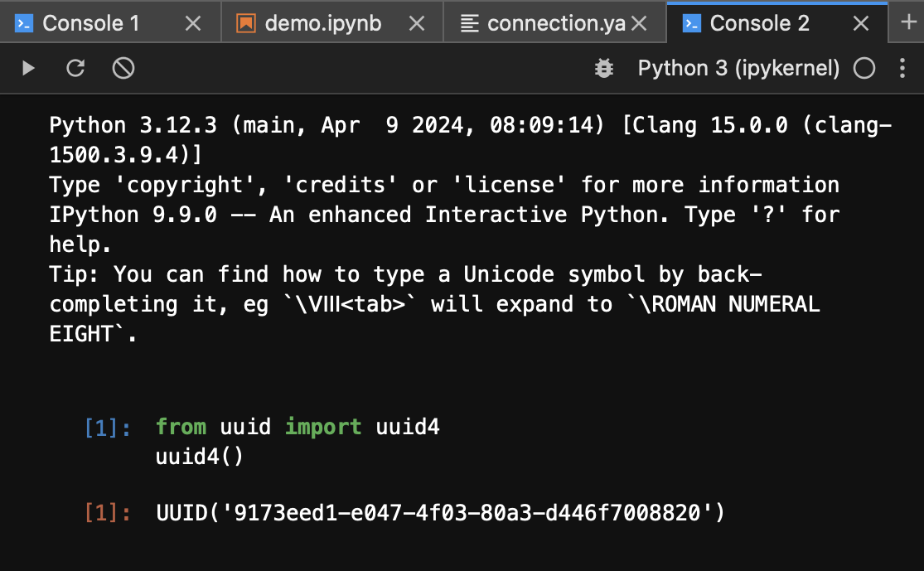Click the console icon on the Console 1 tab
Image resolution: width=924 pixels, height=571 pixels.
[22, 22]
